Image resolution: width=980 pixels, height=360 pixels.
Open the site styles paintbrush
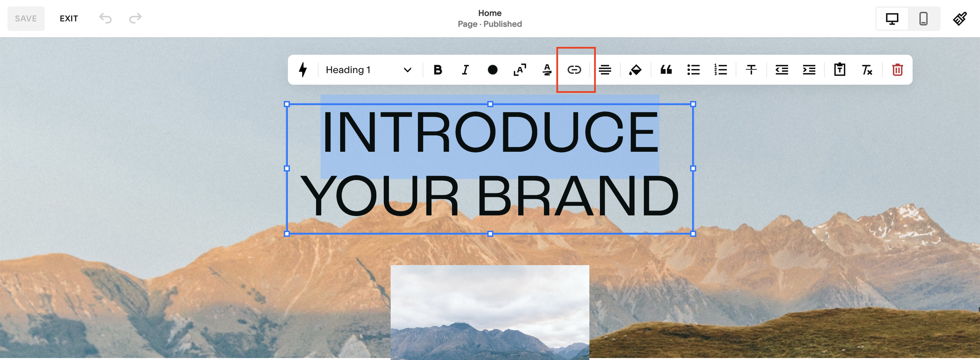(960, 18)
